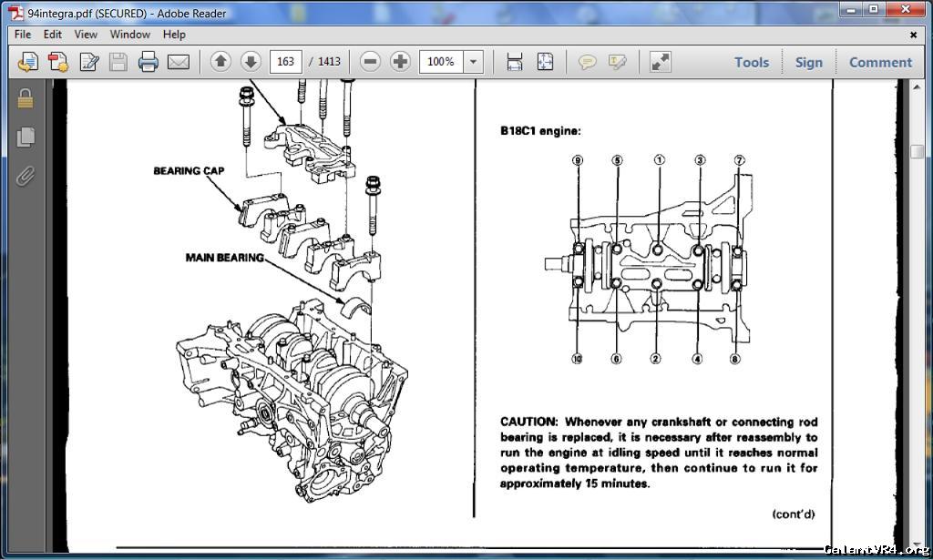Open the File menu
Image resolution: width=933 pixels, height=560 pixels.
click(23, 35)
